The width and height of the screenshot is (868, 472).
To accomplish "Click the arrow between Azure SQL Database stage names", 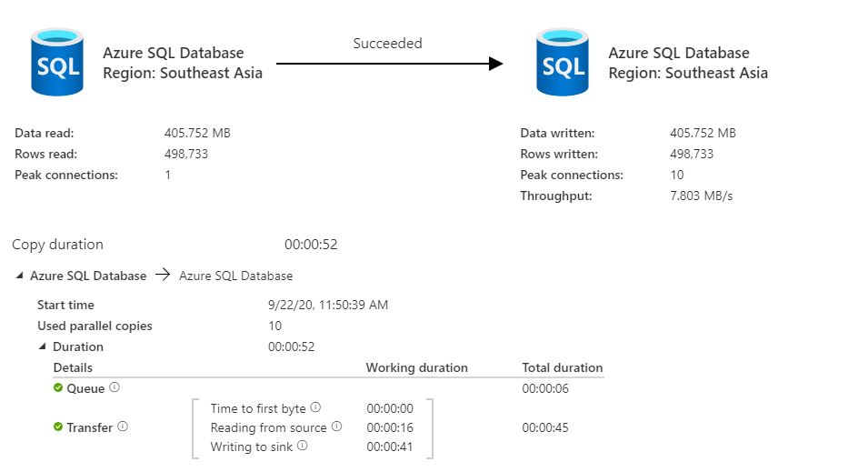I will pos(163,275).
